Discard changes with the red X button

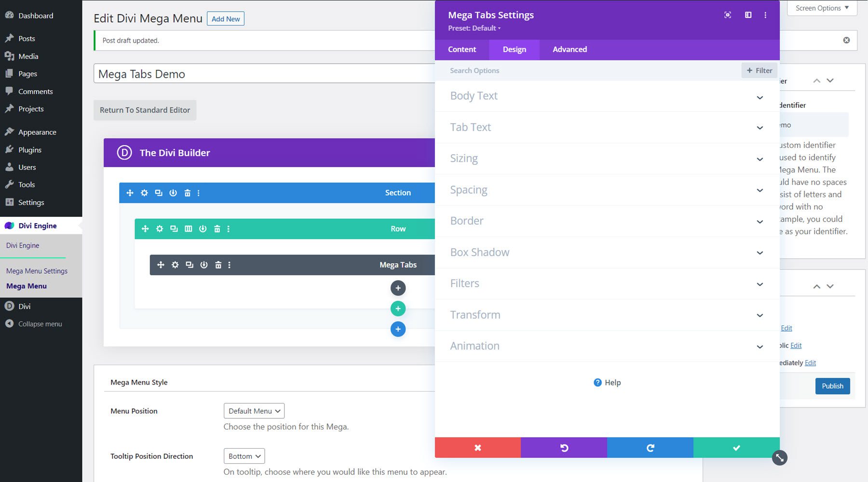pos(478,447)
